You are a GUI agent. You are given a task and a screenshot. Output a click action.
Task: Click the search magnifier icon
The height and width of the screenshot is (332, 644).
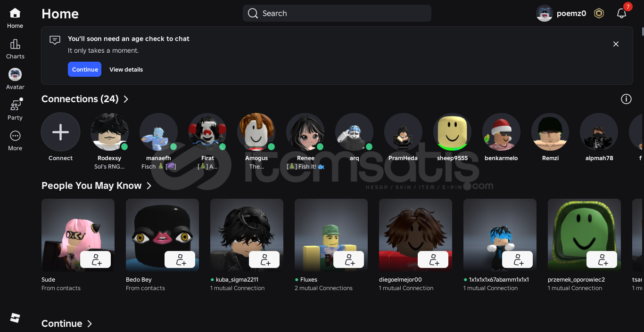coord(253,13)
